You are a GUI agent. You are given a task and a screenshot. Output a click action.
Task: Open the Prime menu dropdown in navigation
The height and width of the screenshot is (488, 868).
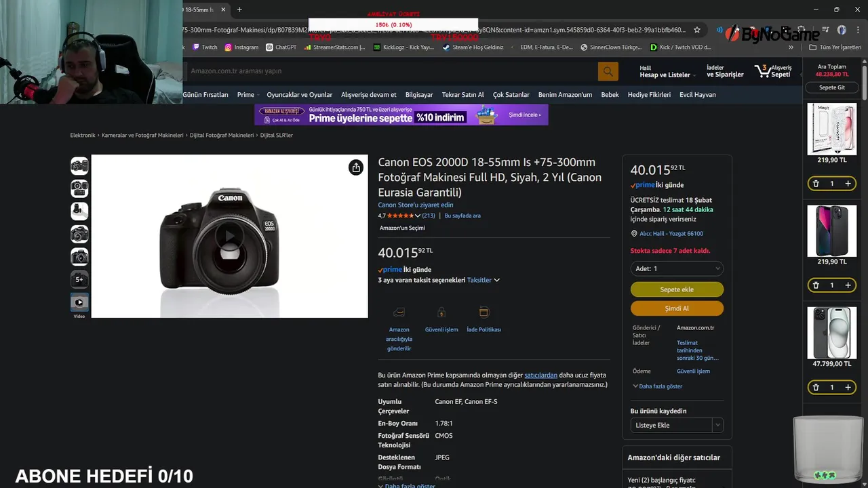[x=248, y=95]
